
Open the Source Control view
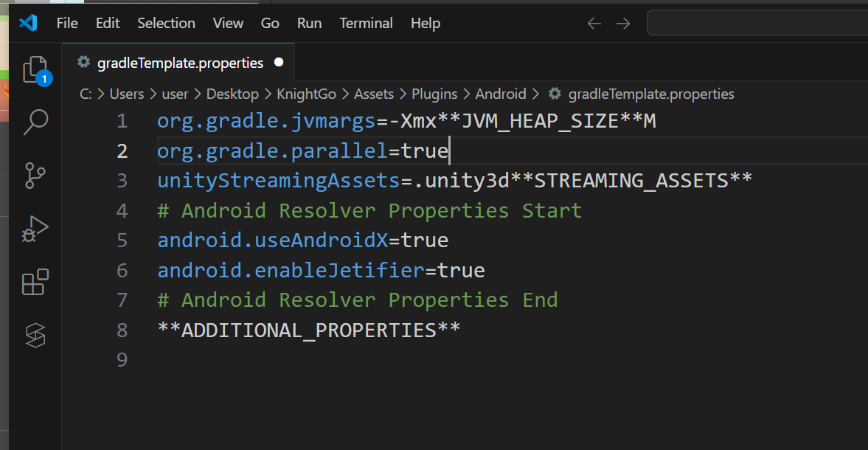[x=35, y=176]
